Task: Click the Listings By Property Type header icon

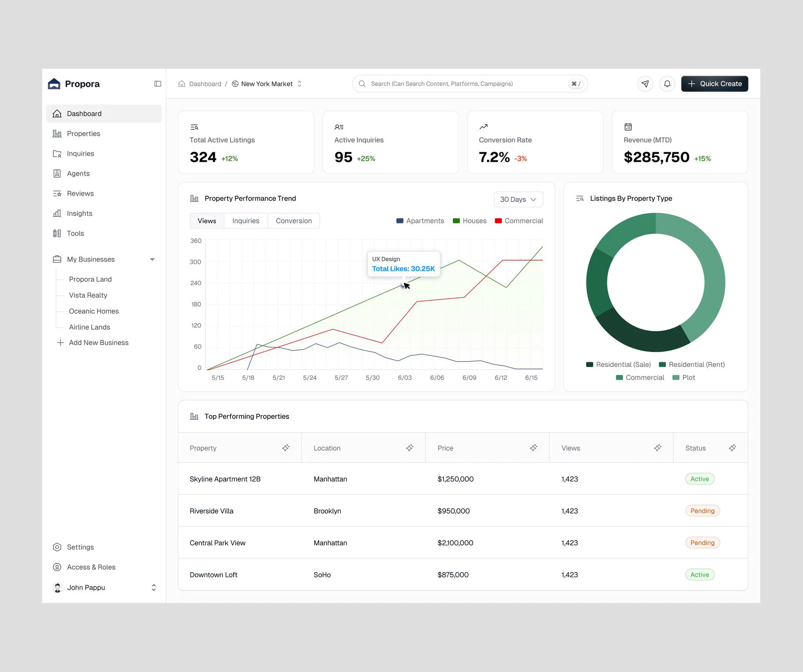Action: (x=580, y=198)
